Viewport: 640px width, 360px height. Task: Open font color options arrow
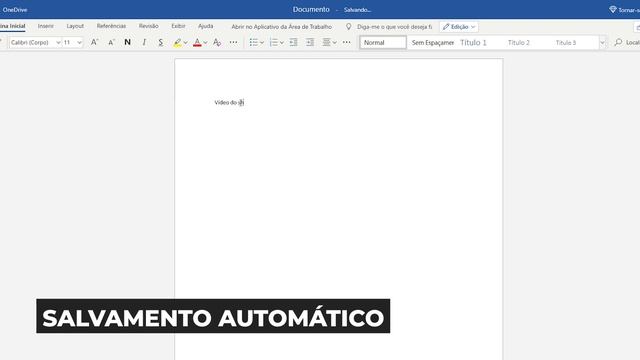[x=205, y=42]
